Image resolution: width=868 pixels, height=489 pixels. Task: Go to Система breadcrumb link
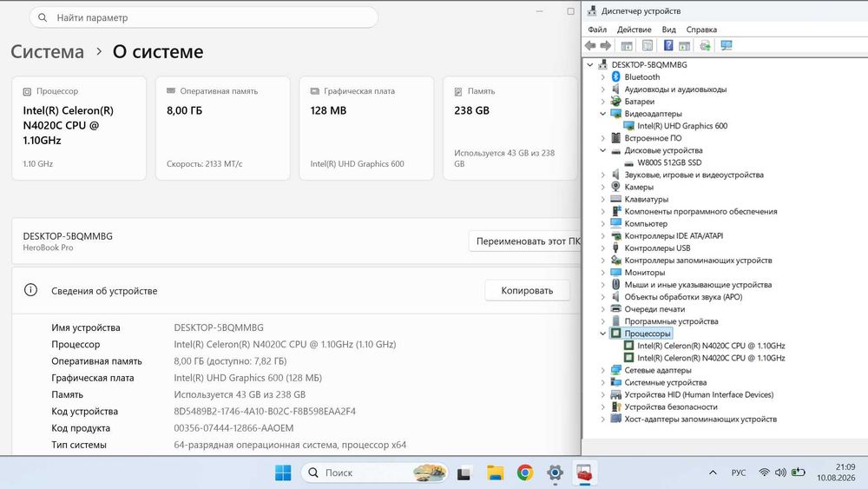[48, 51]
